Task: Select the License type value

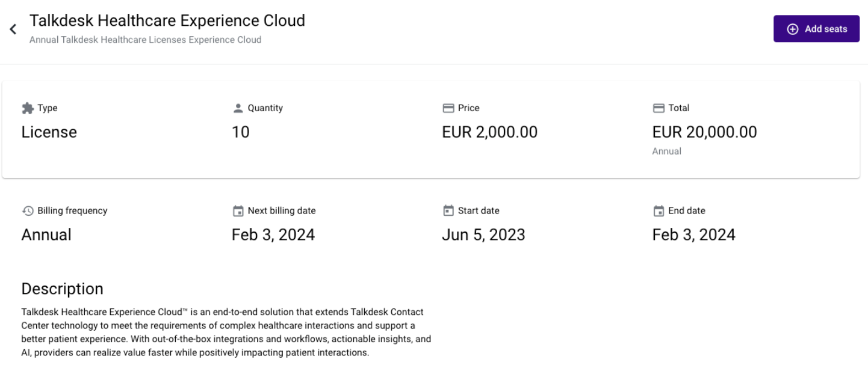Action: click(49, 132)
